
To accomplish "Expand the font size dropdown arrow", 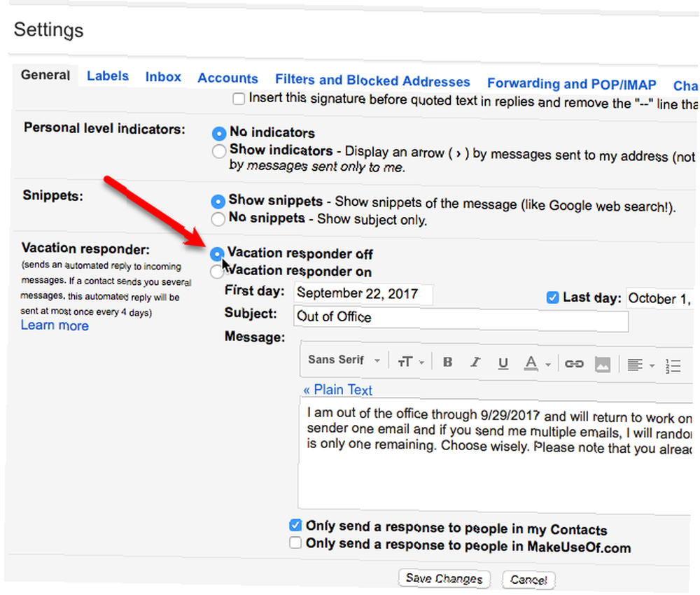I will [421, 363].
